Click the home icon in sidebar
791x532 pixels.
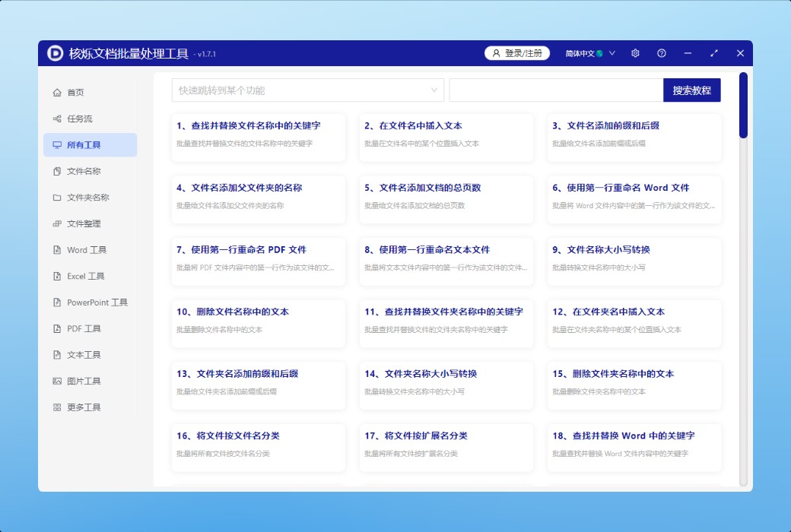(x=57, y=93)
